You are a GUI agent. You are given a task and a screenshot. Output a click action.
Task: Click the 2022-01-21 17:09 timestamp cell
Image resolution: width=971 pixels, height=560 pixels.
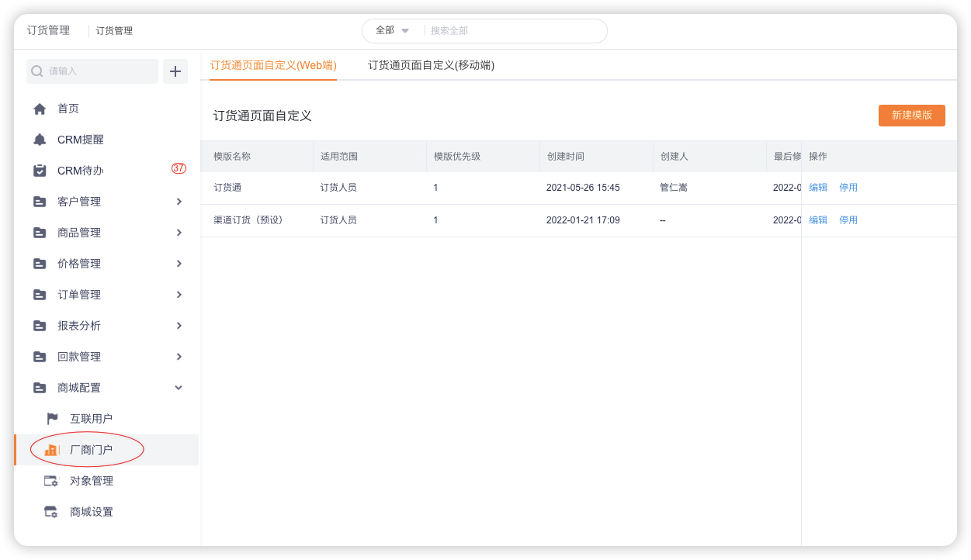[x=583, y=220]
